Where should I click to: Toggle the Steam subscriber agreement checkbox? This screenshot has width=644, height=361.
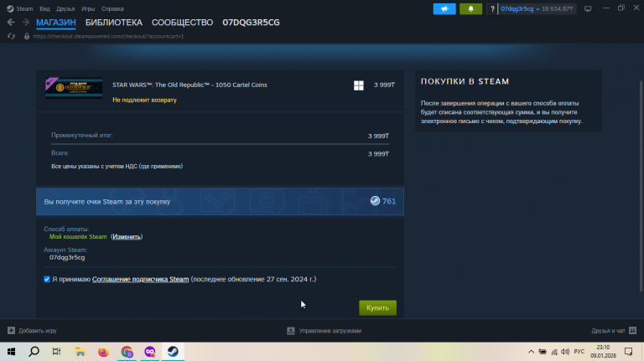[47, 279]
